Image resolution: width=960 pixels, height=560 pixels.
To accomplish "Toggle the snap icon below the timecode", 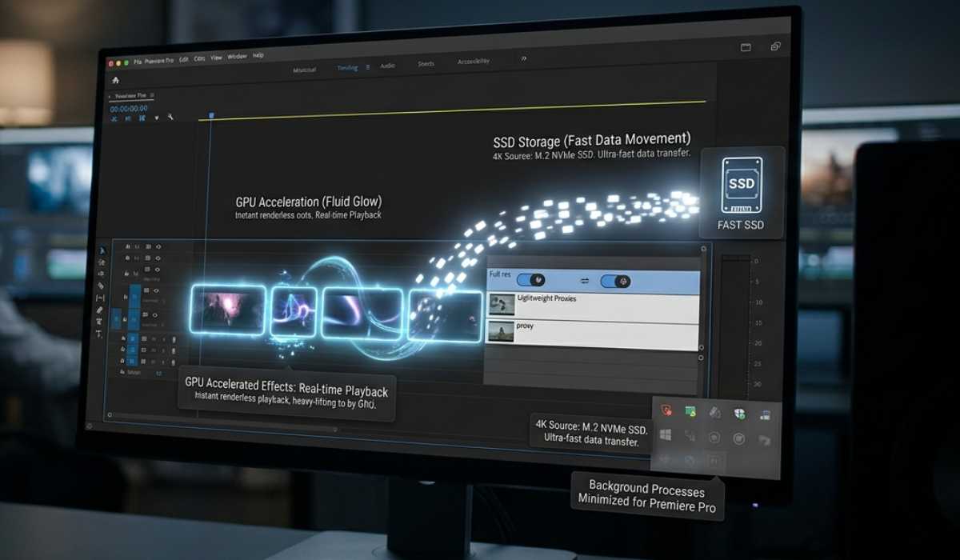I will [x=128, y=118].
